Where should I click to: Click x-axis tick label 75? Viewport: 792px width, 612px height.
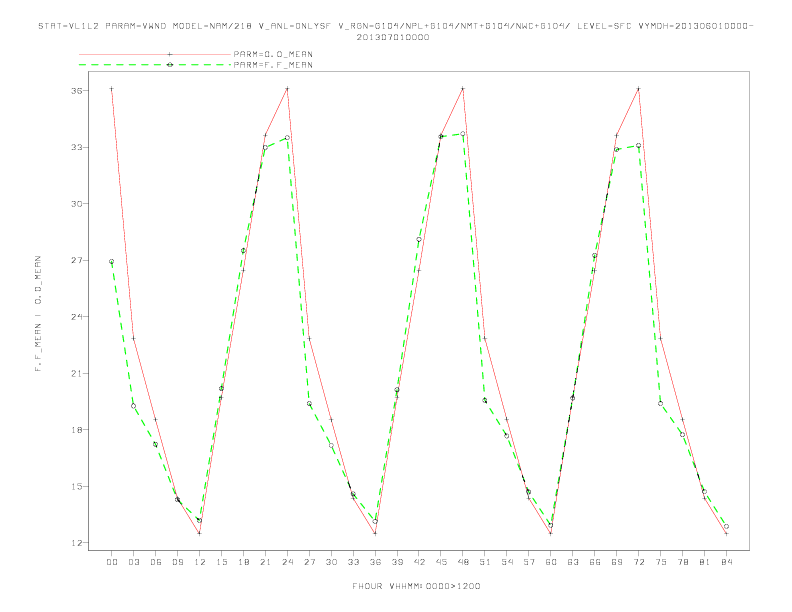[661, 562]
